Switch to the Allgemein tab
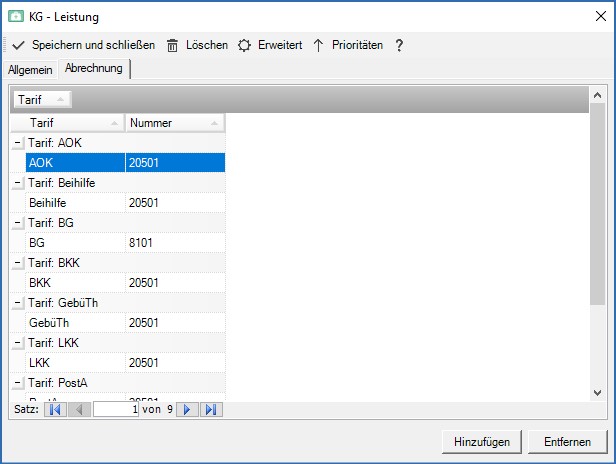This screenshot has height=464, width=616. (x=30, y=69)
